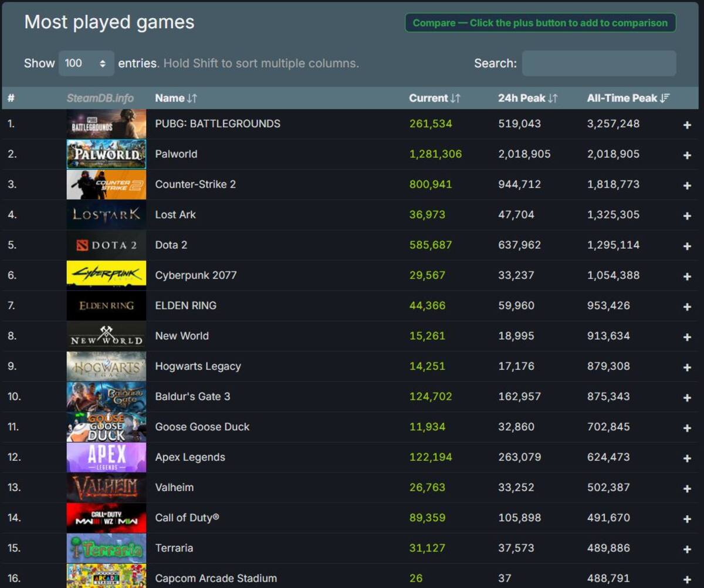Add Dota 2 to comparison plus icon

(x=687, y=246)
